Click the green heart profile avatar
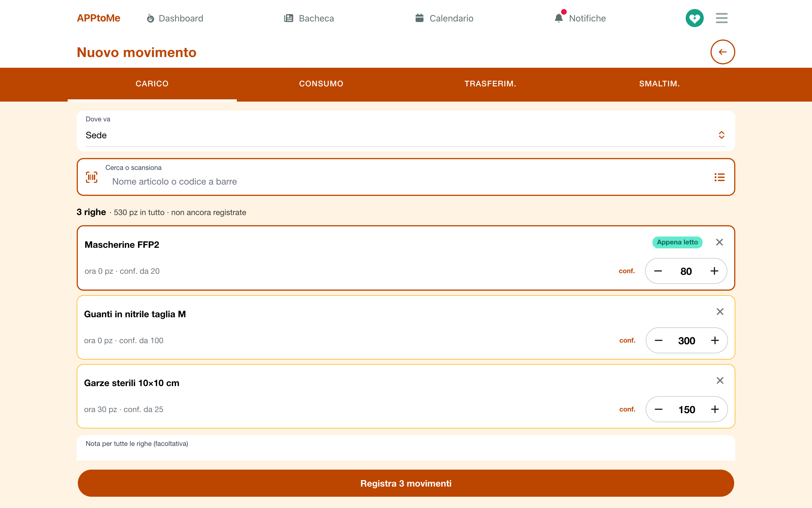812x508 pixels. tap(694, 18)
